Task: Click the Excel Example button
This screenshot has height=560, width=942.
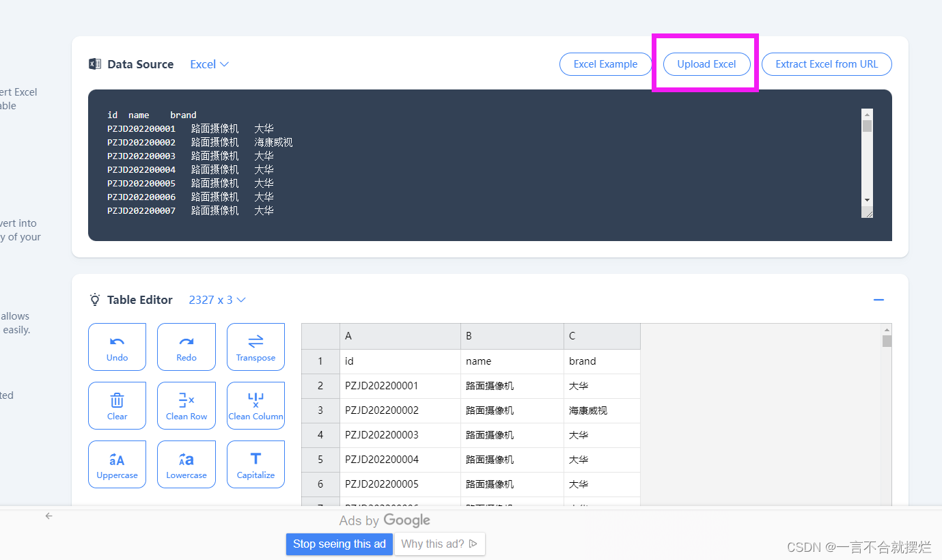Action: tap(605, 64)
